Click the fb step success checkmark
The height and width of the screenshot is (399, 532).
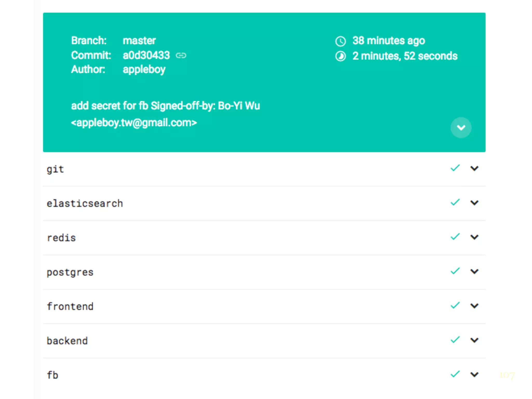click(x=455, y=374)
